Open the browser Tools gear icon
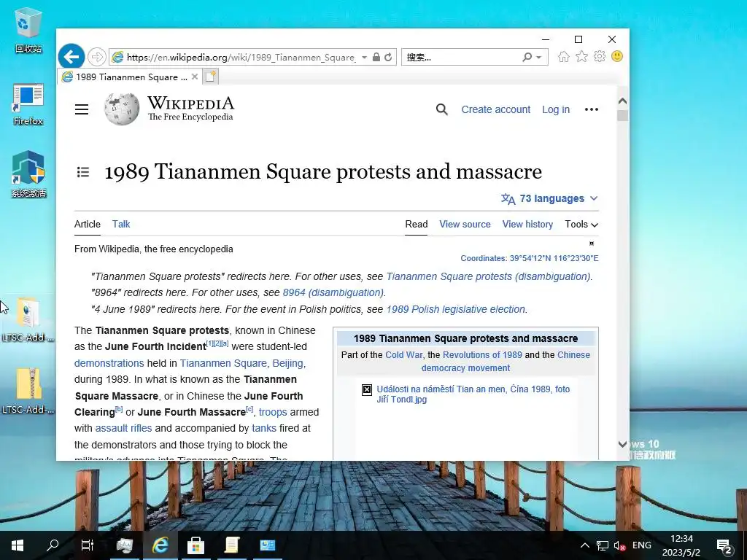The width and height of the screenshot is (747, 560). 600,57
